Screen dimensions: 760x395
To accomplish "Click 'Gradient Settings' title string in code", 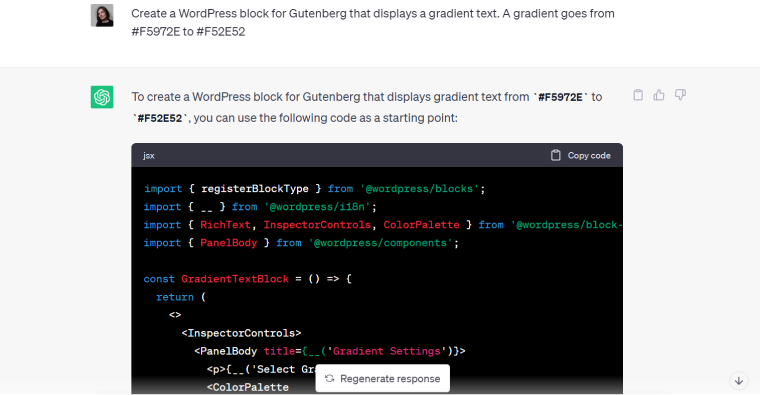I will [x=386, y=351].
